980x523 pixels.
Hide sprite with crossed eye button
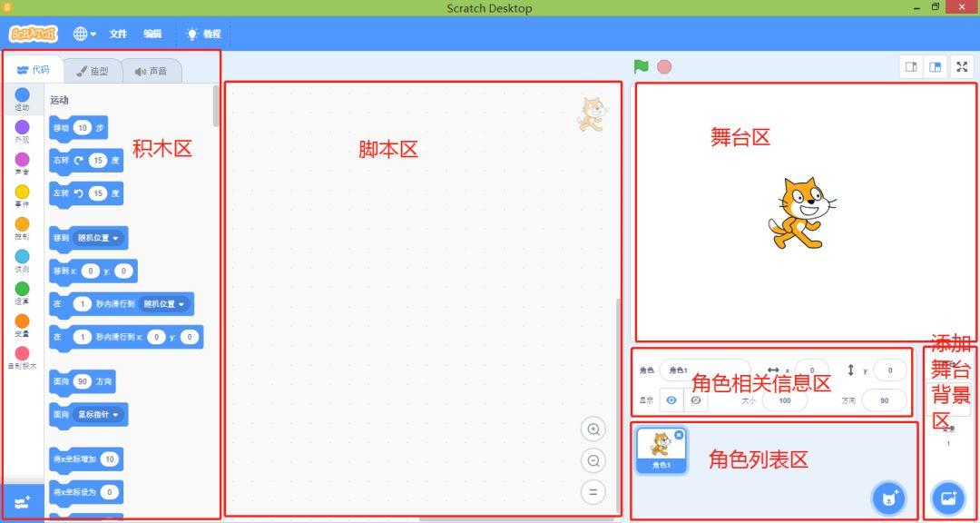pyautogui.click(x=696, y=400)
